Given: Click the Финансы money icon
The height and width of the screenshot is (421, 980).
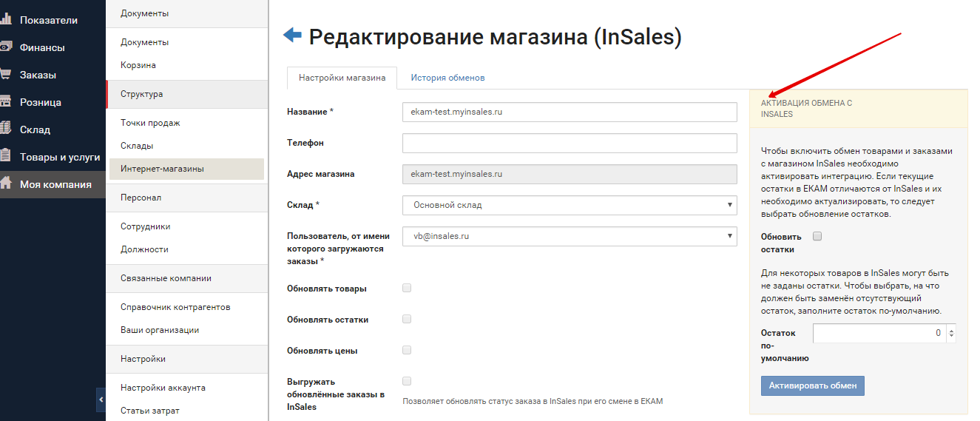Looking at the screenshot, I should [5, 47].
